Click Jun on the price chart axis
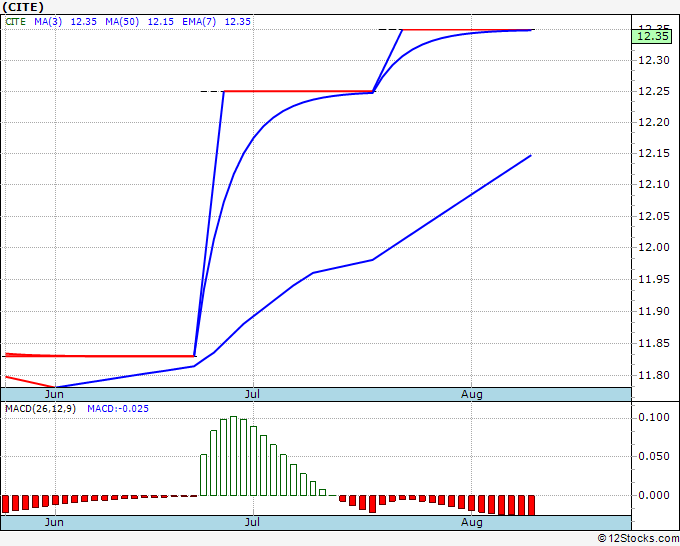 point(54,394)
